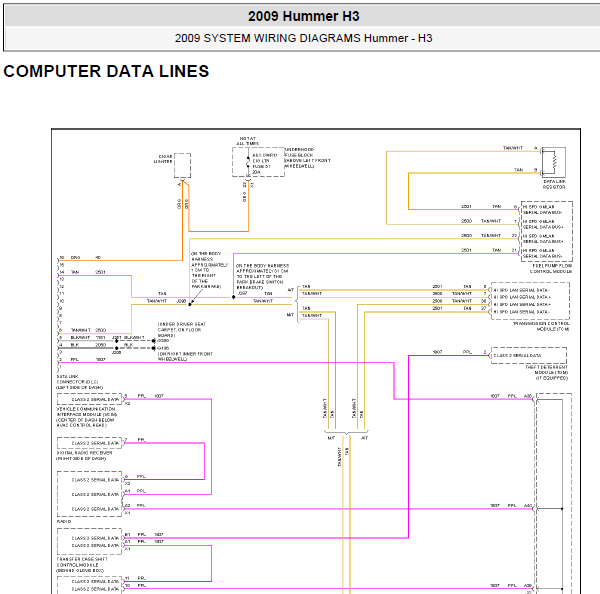Click the '2009 SYSTEM WIRING DIAGRAMS Hummer - H3' subtitle
Image resolution: width=600 pixels, height=594 pixels.
point(303,38)
